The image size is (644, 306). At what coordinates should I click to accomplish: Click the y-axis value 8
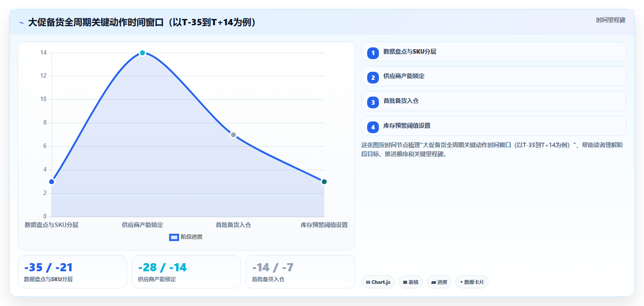pos(45,123)
